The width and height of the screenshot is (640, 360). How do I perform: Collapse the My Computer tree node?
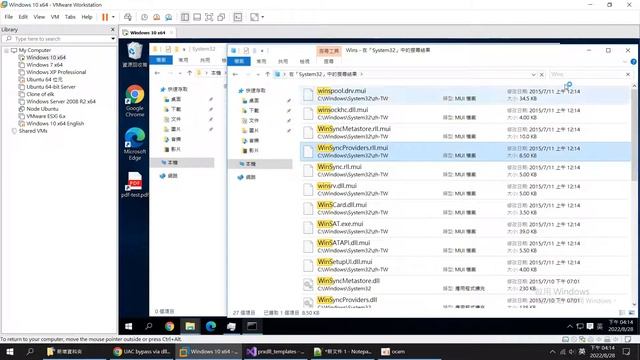pyautogui.click(x=7, y=50)
